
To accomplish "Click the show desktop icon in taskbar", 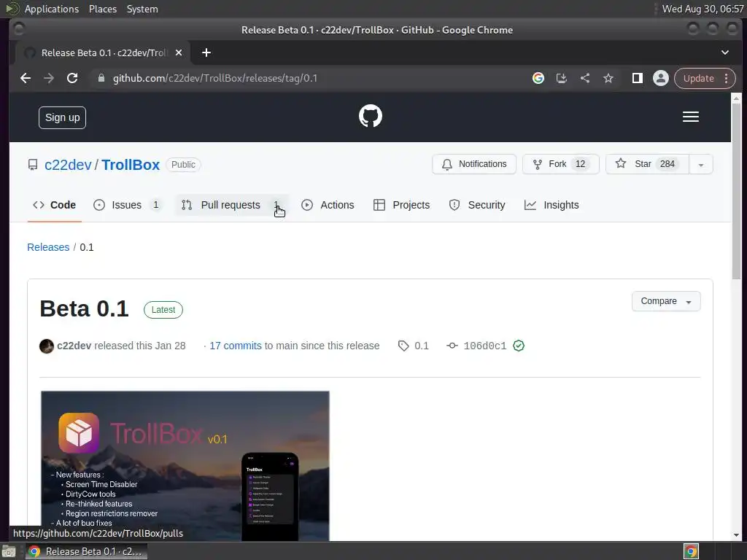I will pyautogui.click(x=9, y=551).
